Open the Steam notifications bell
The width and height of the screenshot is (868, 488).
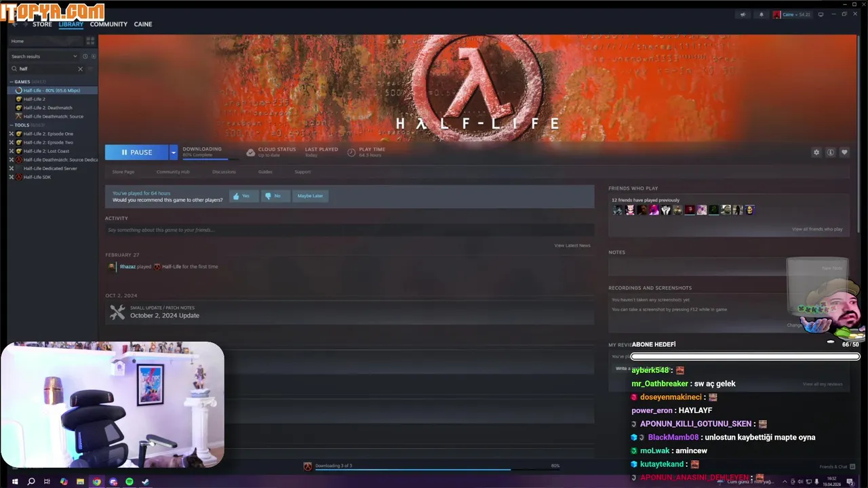(761, 14)
